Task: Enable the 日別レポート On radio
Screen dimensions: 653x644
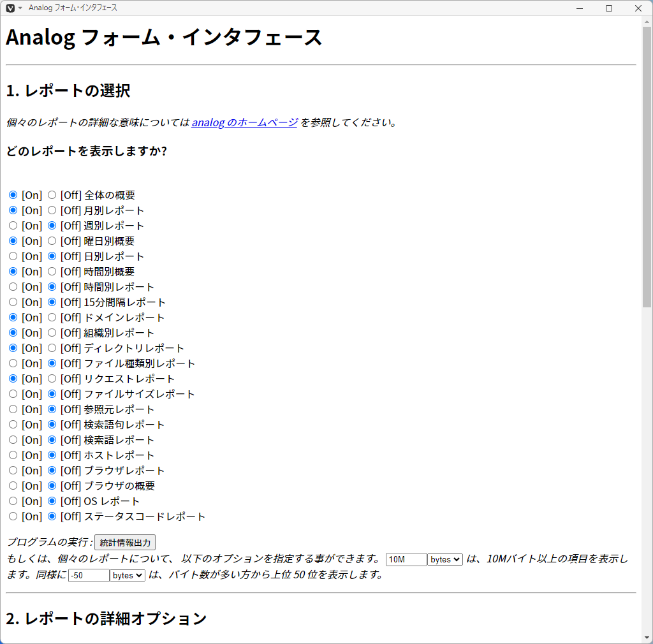Action: 13,256
